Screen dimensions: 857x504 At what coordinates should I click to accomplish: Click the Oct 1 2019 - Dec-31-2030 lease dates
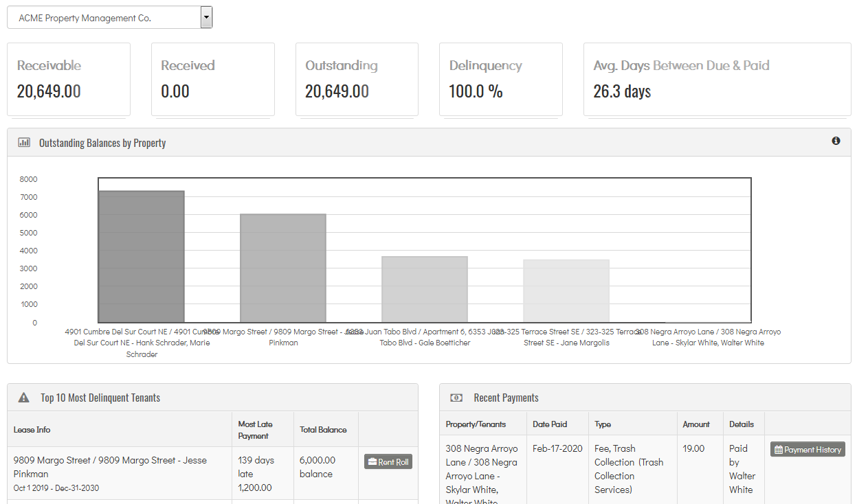tap(56, 488)
